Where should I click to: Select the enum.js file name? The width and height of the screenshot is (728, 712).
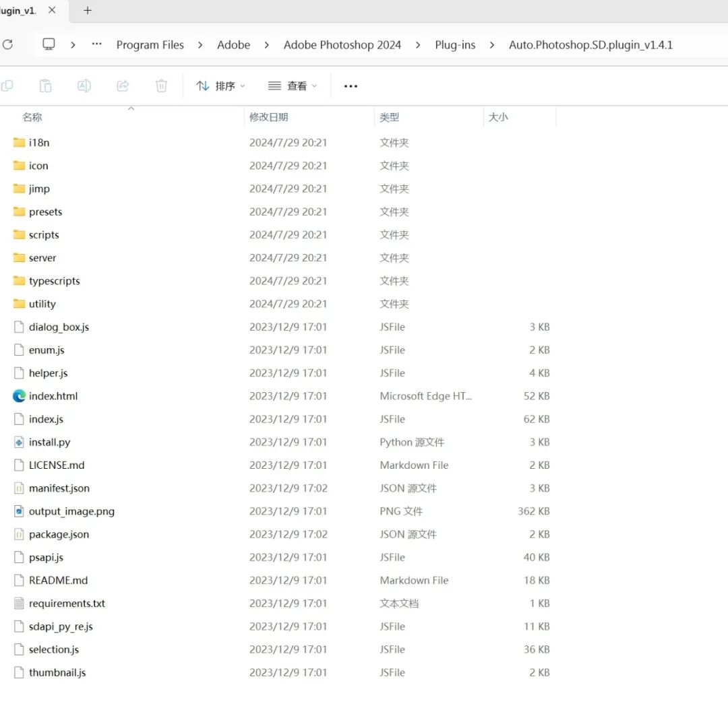tap(47, 350)
